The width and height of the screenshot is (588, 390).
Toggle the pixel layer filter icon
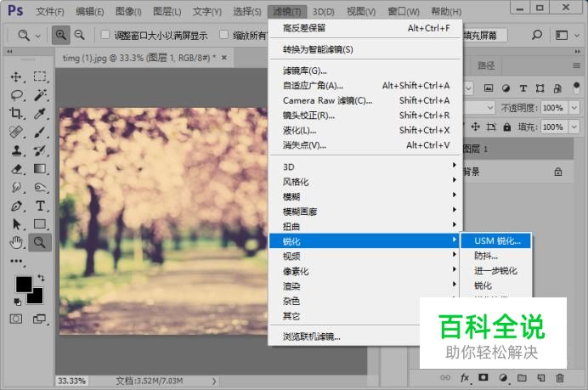[489, 88]
